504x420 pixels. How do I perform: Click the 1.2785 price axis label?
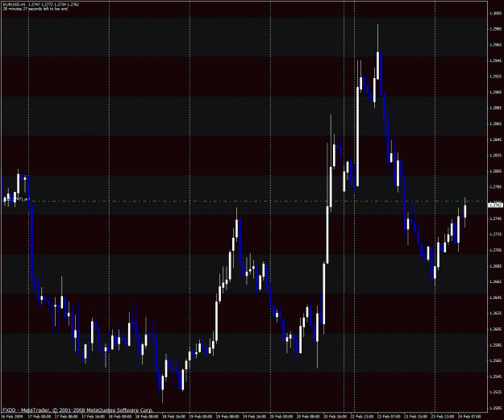tap(495, 187)
